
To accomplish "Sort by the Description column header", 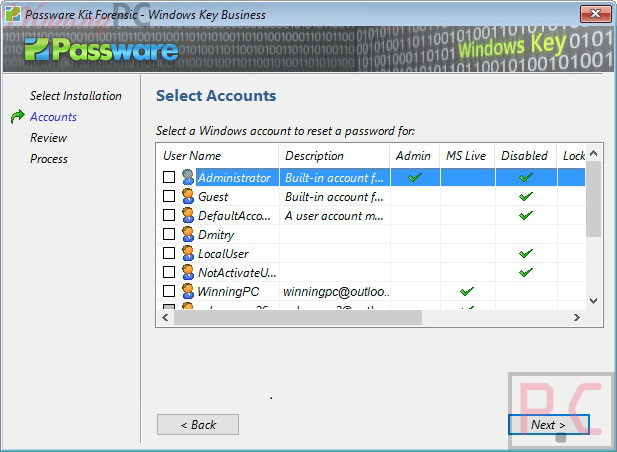I will tap(334, 156).
